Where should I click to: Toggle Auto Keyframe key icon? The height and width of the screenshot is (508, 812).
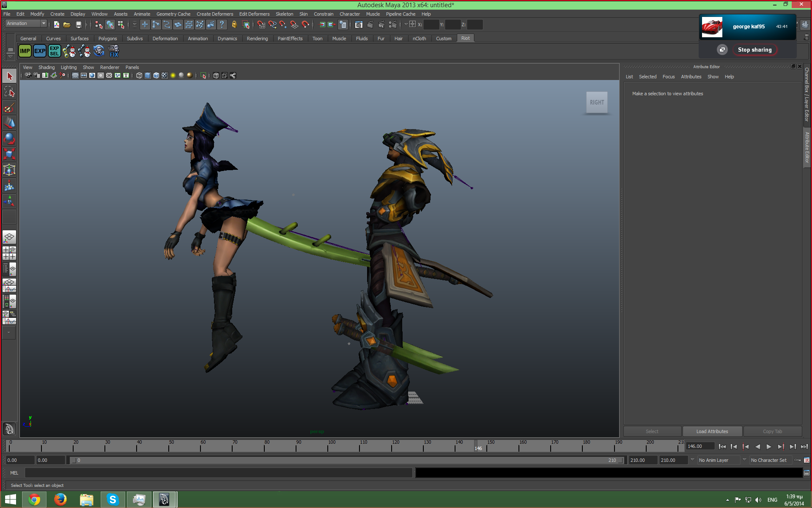(x=798, y=460)
